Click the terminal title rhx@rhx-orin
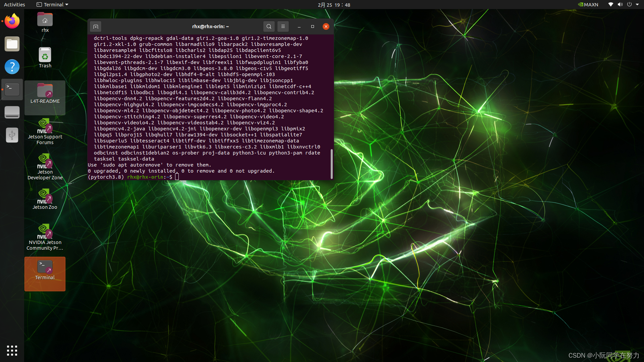 211,26
